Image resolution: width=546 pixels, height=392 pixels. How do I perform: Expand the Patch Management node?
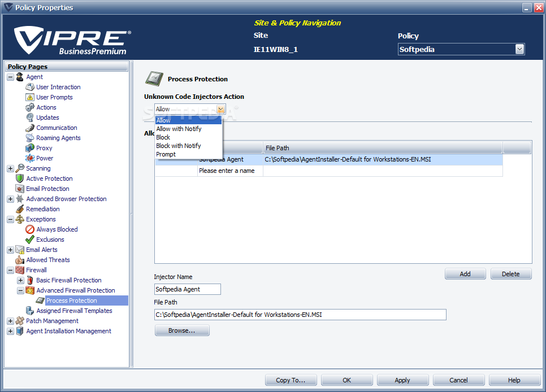[x=10, y=321]
